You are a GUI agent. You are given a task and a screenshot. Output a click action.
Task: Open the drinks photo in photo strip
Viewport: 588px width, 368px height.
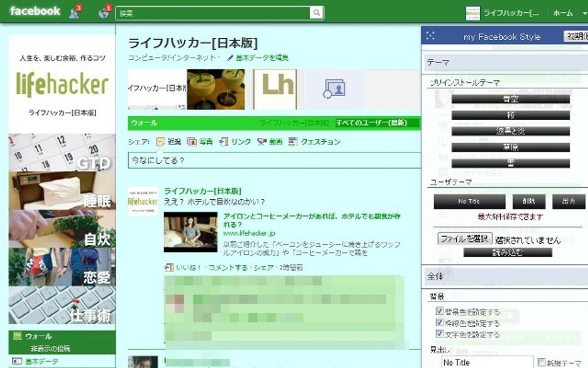tap(216, 89)
